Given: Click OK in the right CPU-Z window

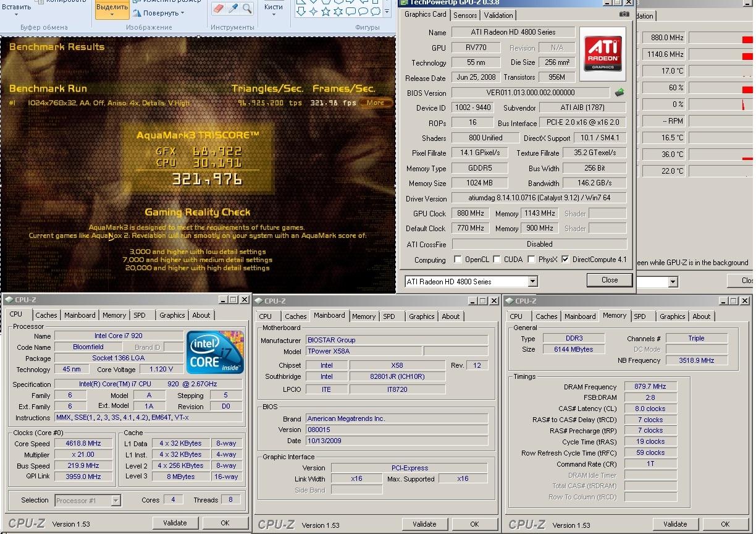Looking at the screenshot, I should pyautogui.click(x=725, y=524).
